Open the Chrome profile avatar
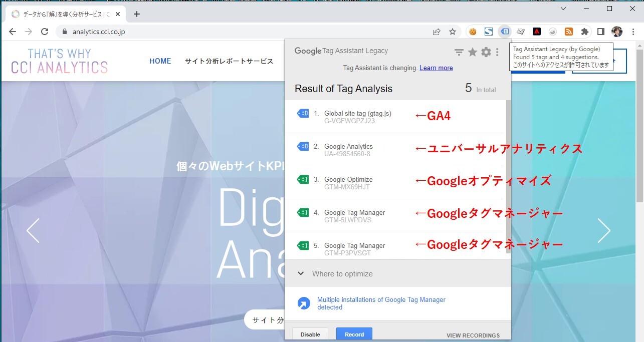The image size is (644, 342). tap(617, 32)
